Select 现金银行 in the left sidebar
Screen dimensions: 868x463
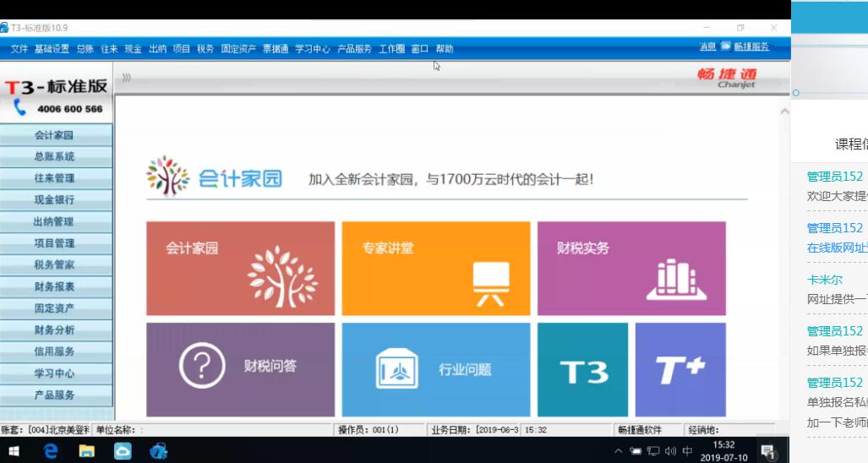coord(55,200)
